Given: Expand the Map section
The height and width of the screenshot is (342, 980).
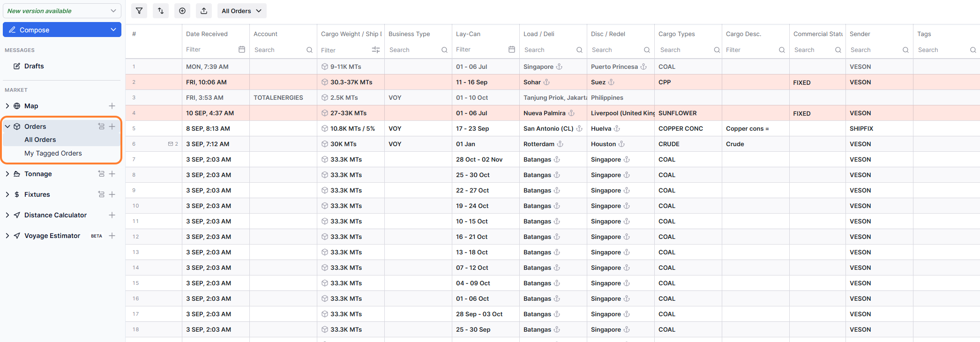Looking at the screenshot, I should 7,106.
